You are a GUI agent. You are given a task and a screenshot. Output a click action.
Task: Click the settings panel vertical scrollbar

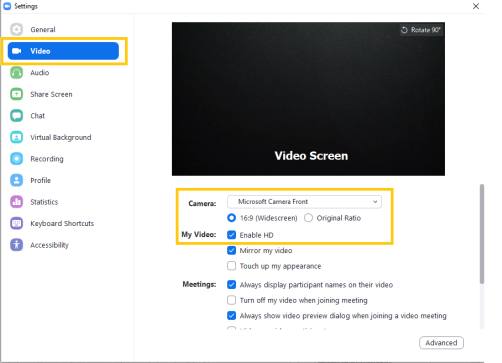pos(482,234)
